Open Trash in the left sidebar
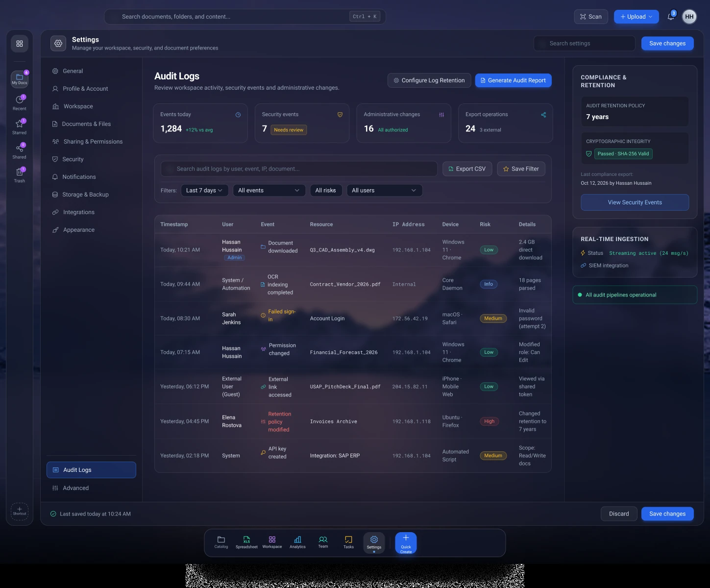The image size is (710, 588). coord(20,174)
